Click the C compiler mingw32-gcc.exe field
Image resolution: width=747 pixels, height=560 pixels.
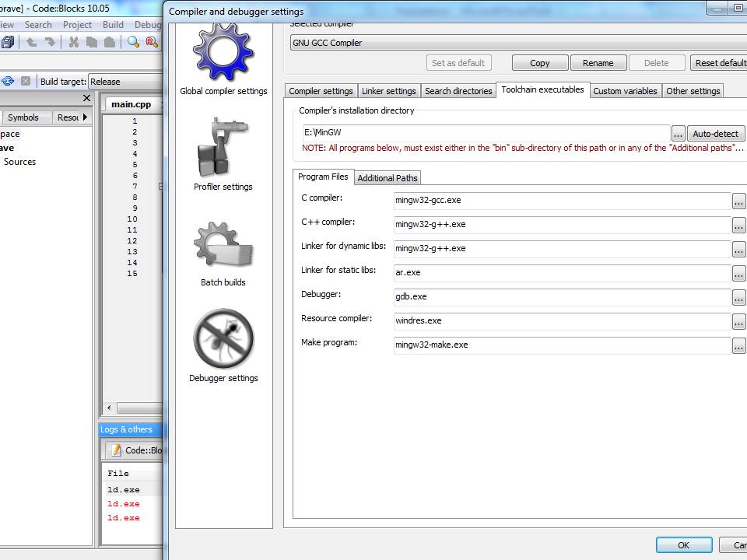pyautogui.click(x=562, y=200)
